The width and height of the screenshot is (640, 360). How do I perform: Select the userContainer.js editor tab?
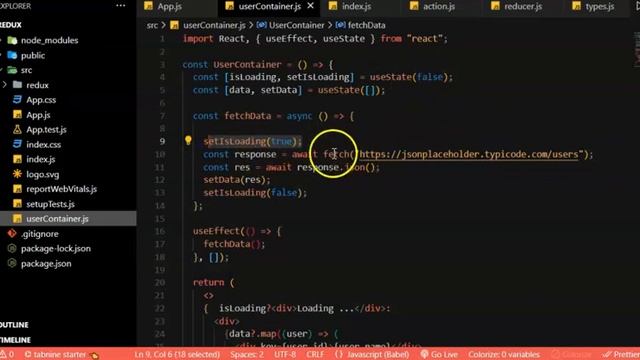269,6
